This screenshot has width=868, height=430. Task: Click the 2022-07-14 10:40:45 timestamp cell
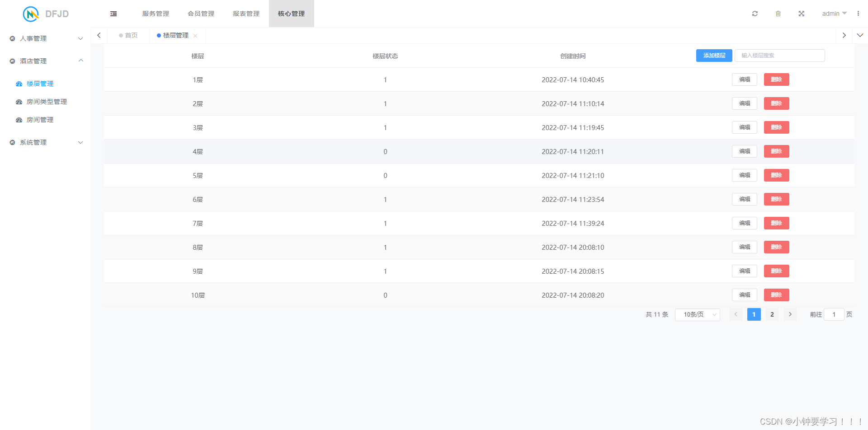[x=573, y=80]
